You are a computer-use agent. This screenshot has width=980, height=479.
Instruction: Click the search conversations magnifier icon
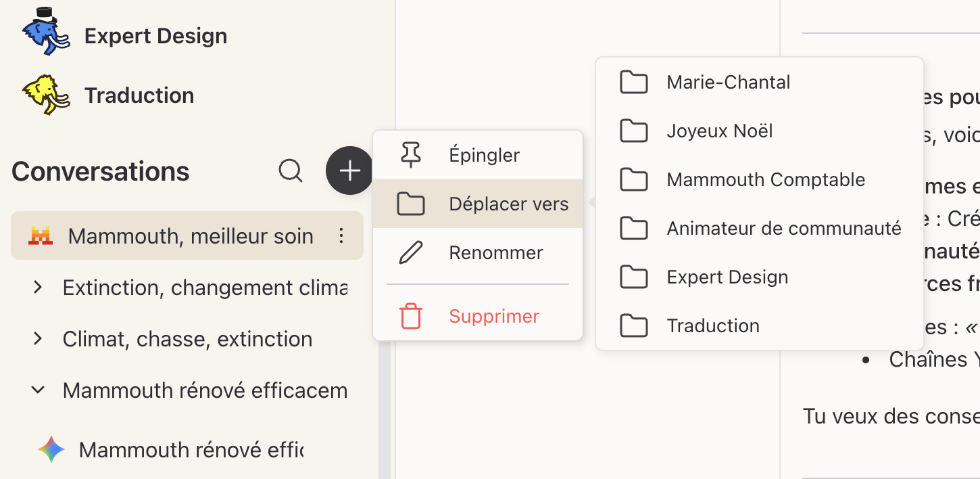(291, 171)
